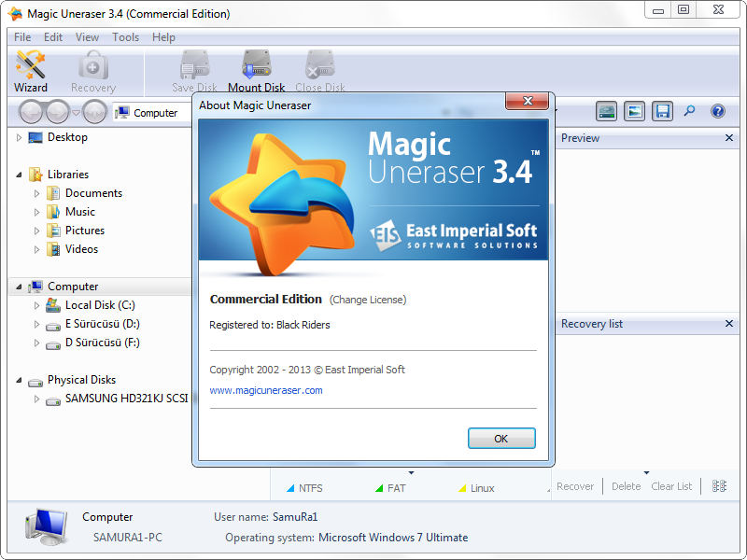Expand the SAMSUNG HD321KJ SCSI node
The height and width of the screenshot is (560, 747).
point(36,399)
